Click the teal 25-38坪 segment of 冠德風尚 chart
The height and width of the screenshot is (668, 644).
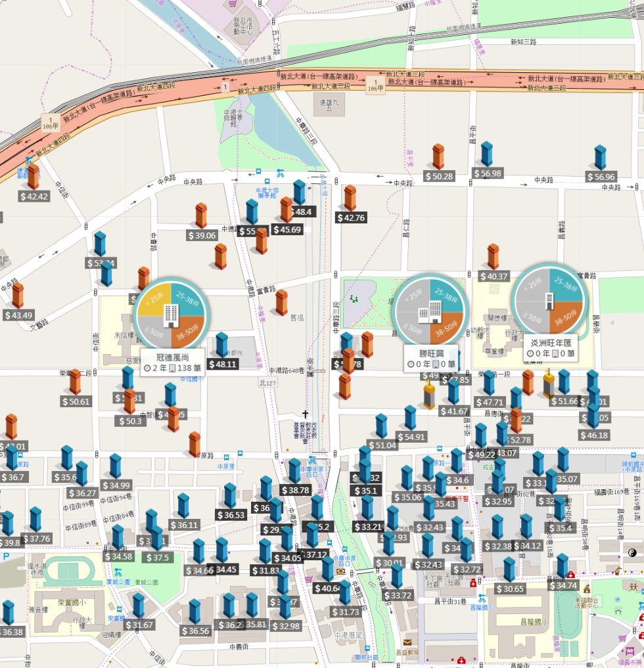coord(188,299)
